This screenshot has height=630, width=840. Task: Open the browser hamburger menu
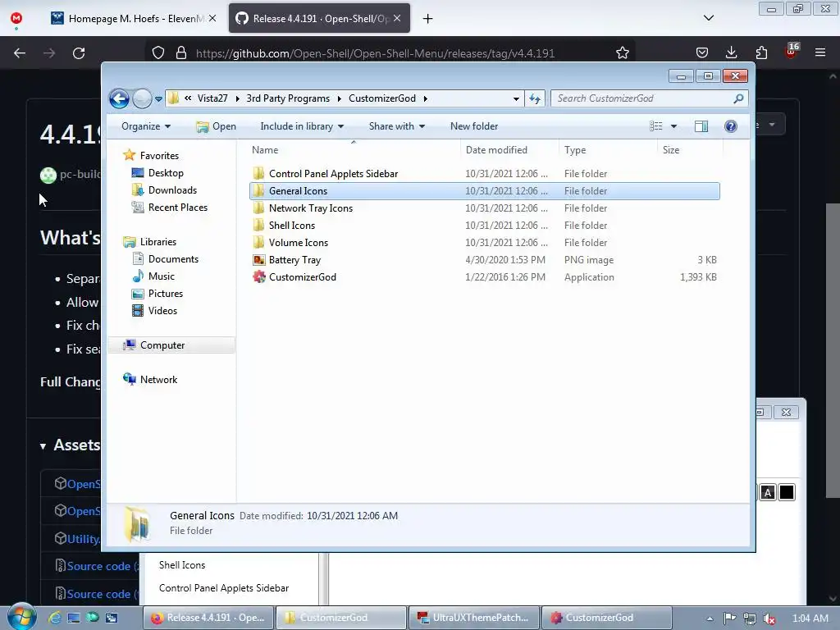tap(819, 52)
